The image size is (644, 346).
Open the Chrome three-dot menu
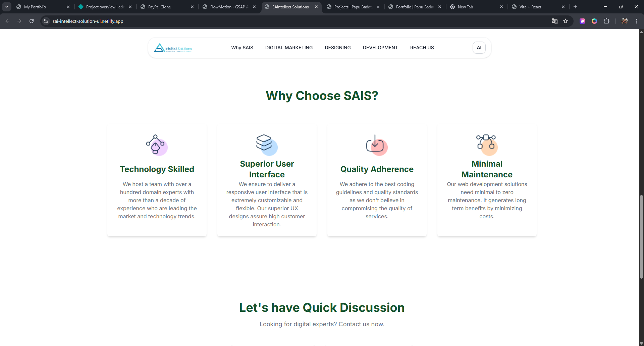point(637,21)
